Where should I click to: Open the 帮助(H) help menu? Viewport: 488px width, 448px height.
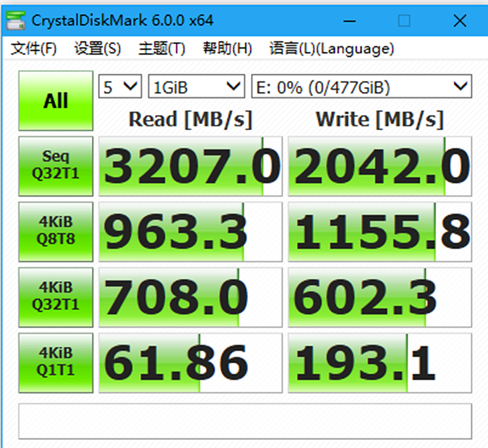[227, 49]
